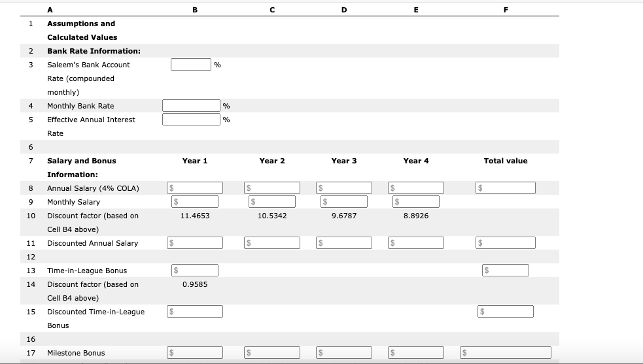Click the Year 3 column header
Image resolution: width=643 pixels, height=364 pixels.
coord(344,161)
